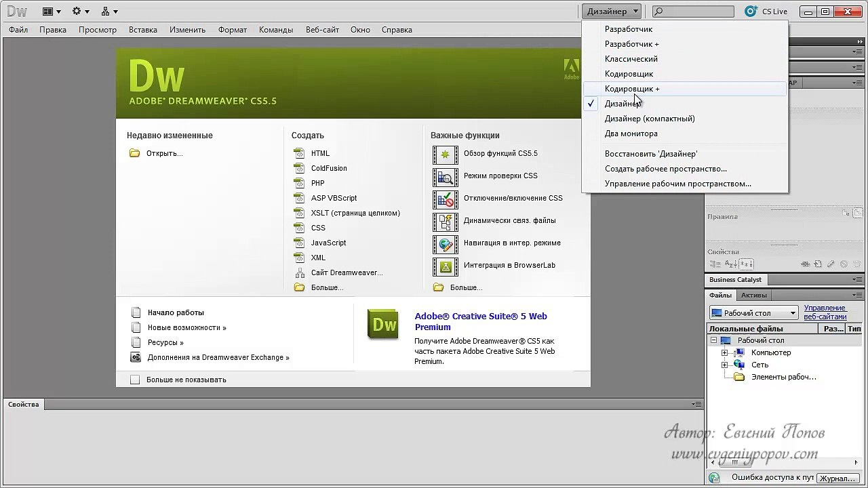Click the ColdFusion document icon

[299, 168]
